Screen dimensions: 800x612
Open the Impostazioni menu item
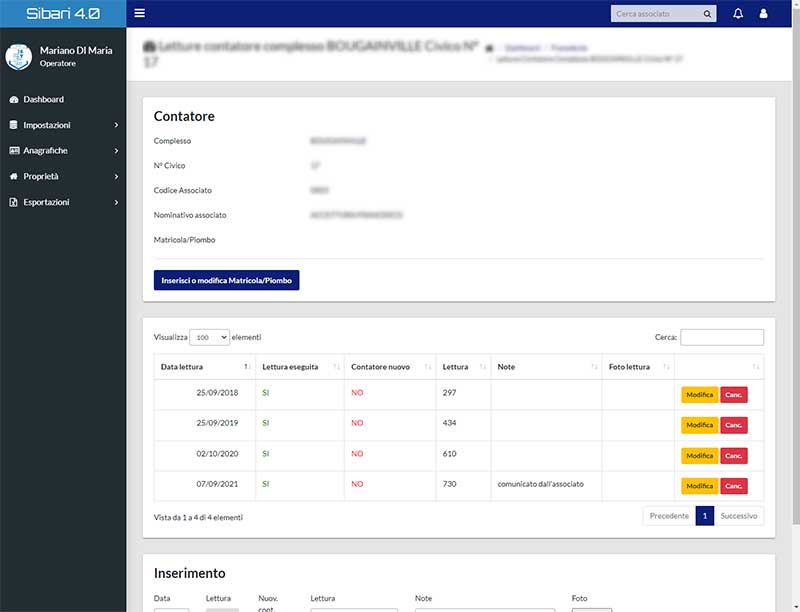click(63, 125)
